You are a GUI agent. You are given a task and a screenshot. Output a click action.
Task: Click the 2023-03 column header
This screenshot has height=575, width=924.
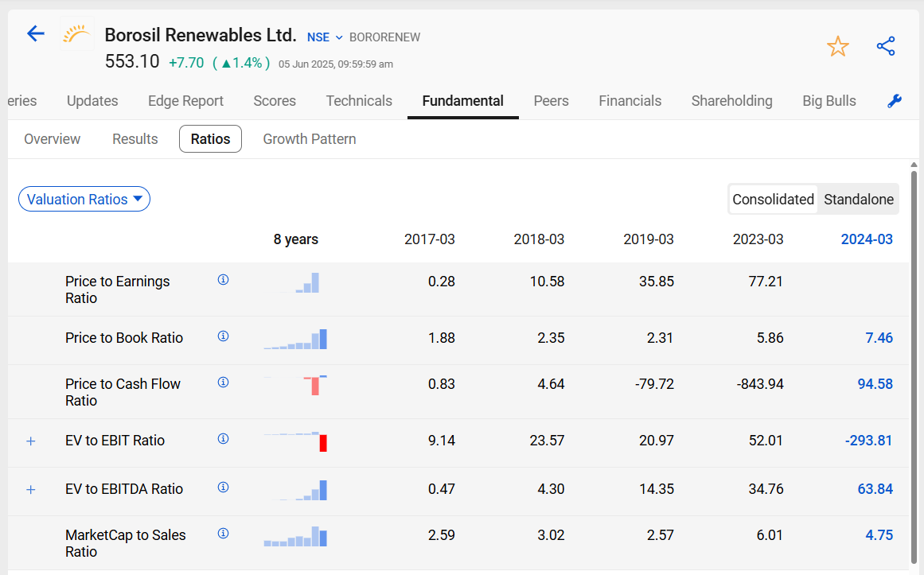tap(758, 239)
